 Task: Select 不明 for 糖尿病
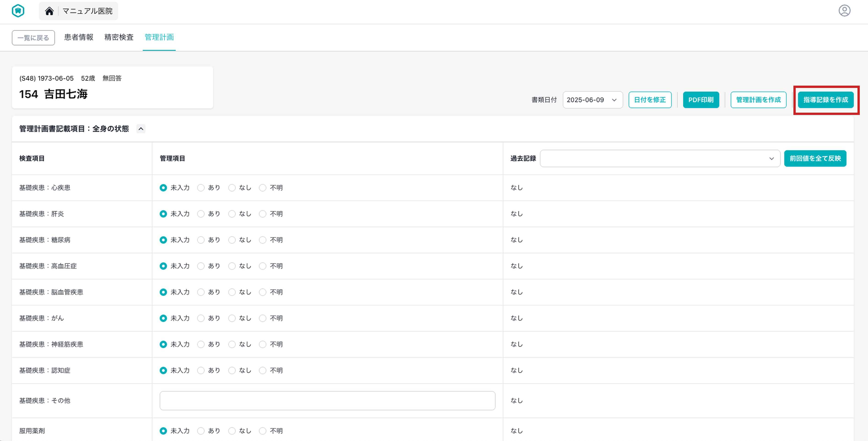click(x=263, y=240)
